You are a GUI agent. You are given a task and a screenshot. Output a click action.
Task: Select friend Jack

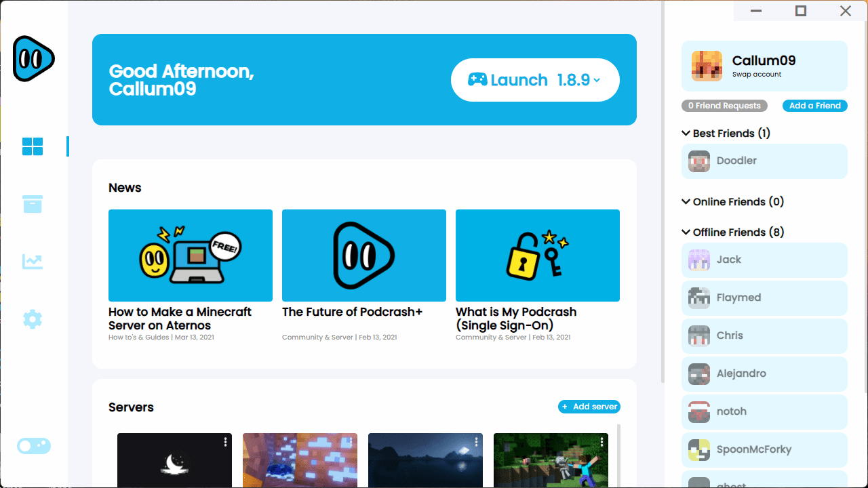(x=764, y=260)
